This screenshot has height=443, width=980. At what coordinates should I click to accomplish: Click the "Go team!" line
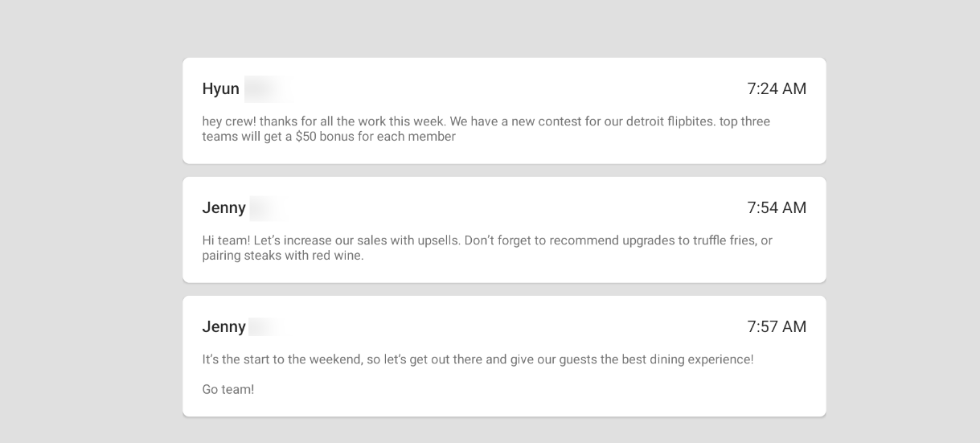point(228,390)
